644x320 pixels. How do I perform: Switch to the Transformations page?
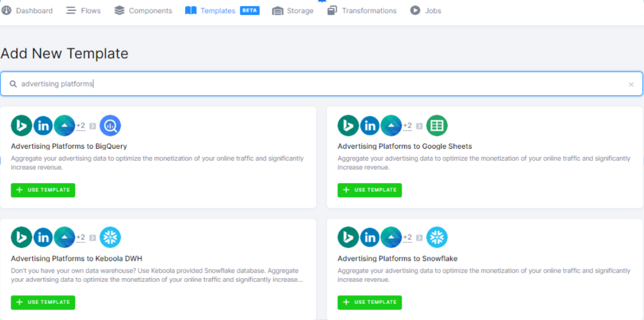(362, 10)
